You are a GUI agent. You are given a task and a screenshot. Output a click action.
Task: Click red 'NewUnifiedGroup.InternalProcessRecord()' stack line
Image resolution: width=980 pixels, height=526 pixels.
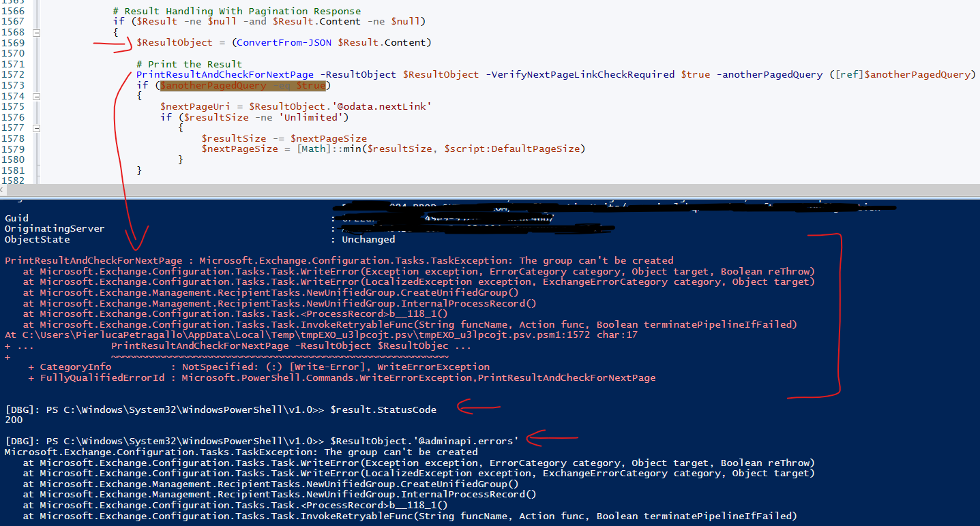279,303
